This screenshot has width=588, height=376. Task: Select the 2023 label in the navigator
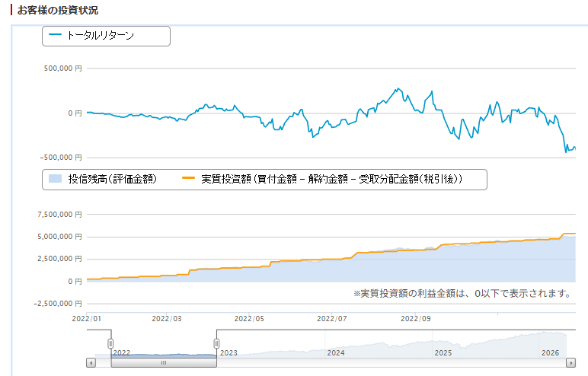[228, 353]
